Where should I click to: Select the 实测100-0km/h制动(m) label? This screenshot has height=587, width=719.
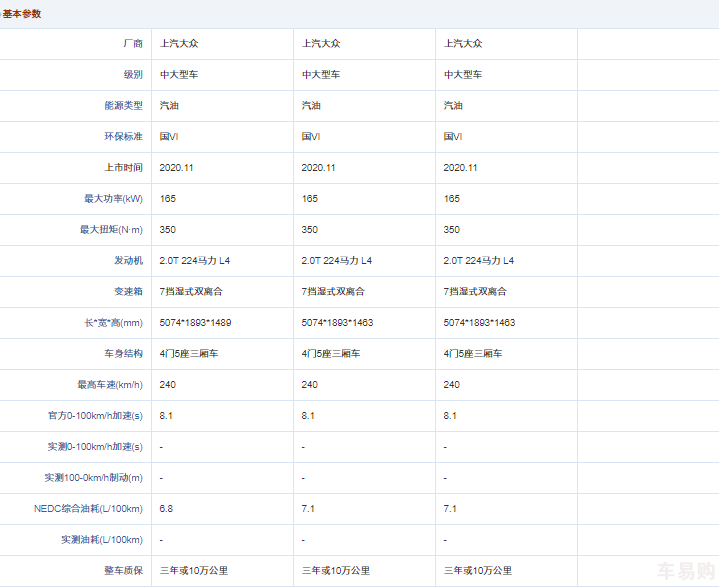pos(94,478)
